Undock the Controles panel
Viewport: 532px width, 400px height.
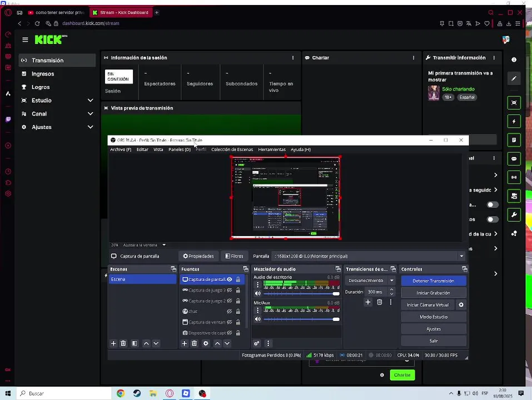[x=465, y=269]
